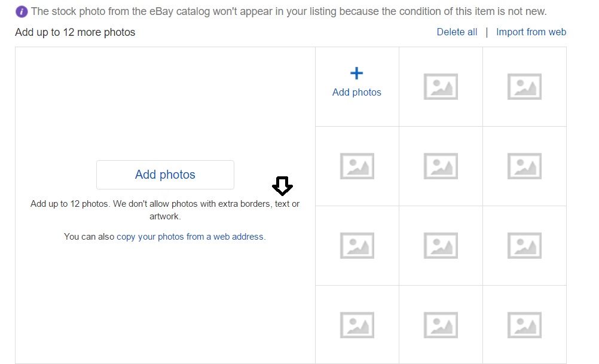This screenshot has height=364, width=599.
Task: Click the blue plus icon
Action: pos(356,74)
